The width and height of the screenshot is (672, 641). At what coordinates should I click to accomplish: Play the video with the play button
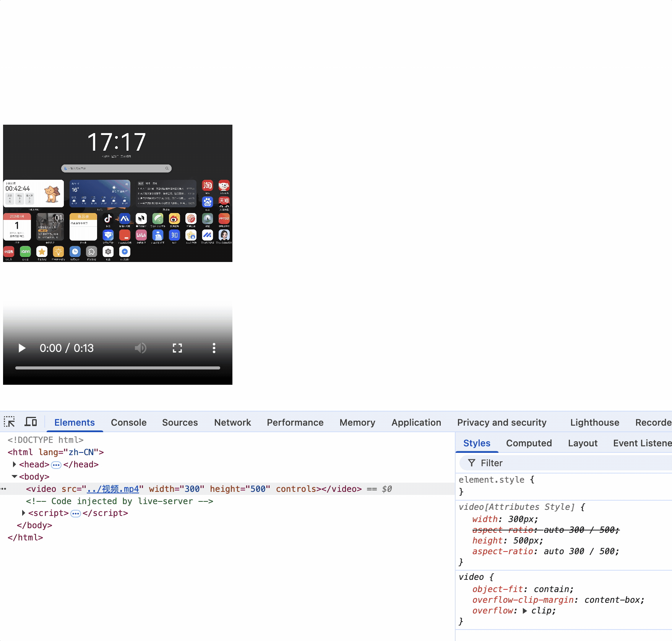pyautogui.click(x=22, y=348)
